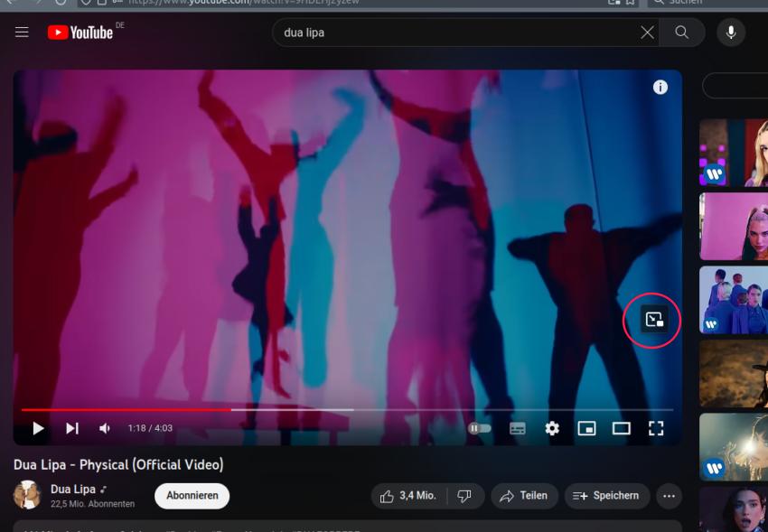Skip to next video

point(72,429)
